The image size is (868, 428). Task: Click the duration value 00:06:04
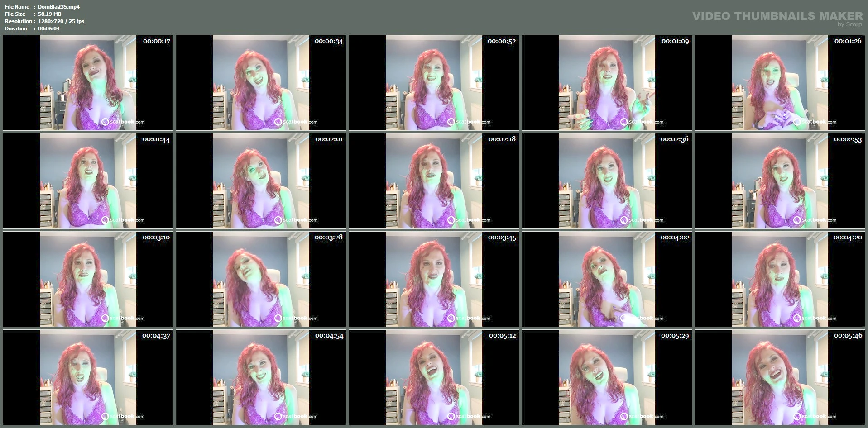click(x=49, y=29)
